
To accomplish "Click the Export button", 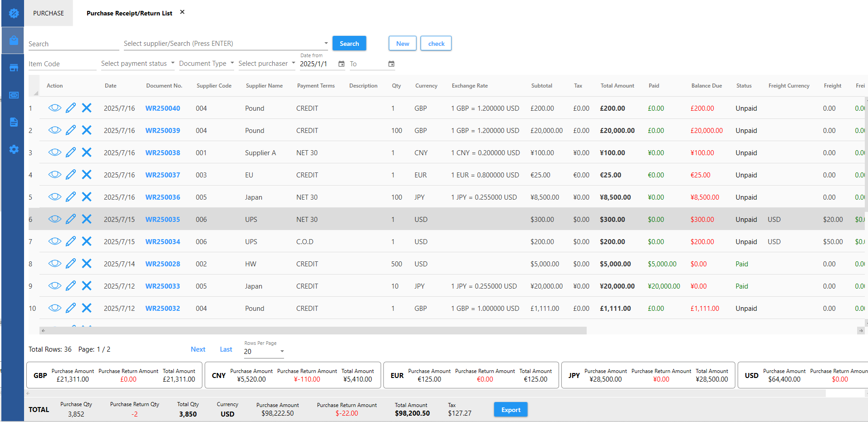I will 510,410.
